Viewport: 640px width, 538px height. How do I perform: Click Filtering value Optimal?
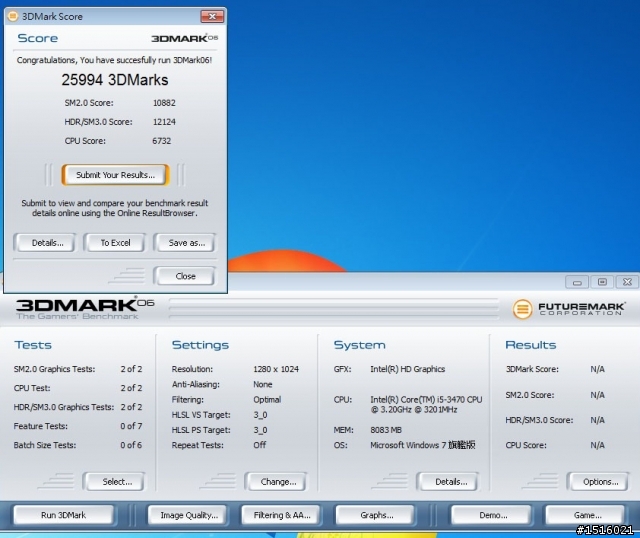[x=267, y=399]
